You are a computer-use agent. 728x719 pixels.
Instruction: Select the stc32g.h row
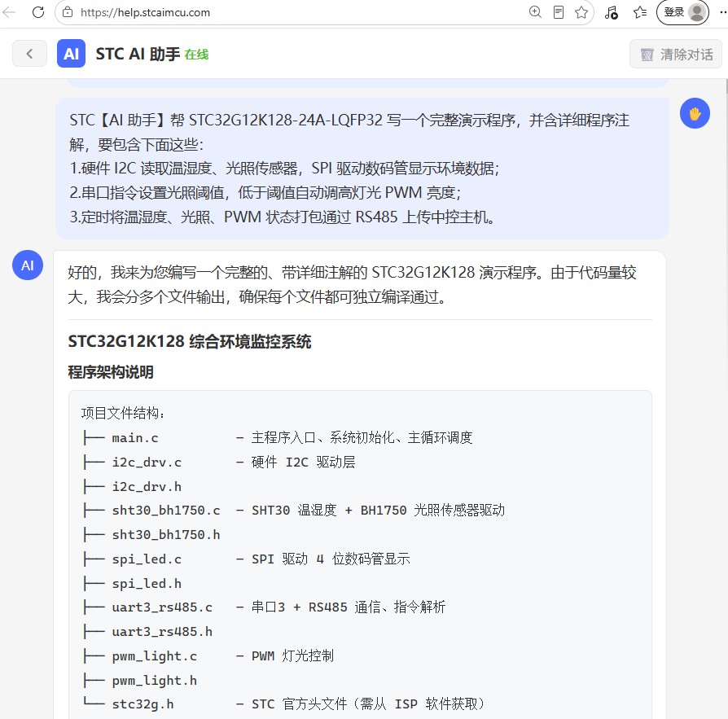(x=283, y=704)
